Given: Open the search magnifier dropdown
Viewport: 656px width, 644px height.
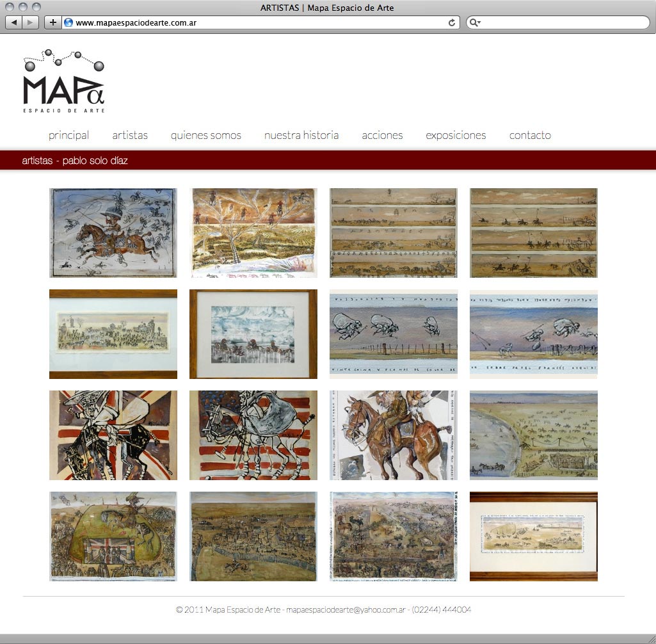Looking at the screenshot, I should [x=474, y=22].
